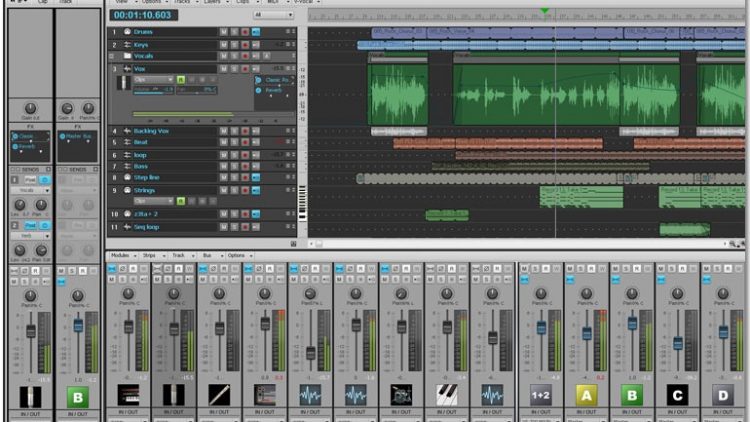Click the Post button on inspector send 2
This screenshot has width=750, height=422.
click(x=30, y=225)
